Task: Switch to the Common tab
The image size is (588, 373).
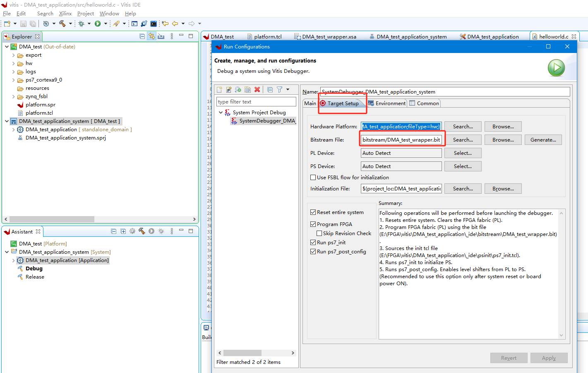Action: coord(424,103)
